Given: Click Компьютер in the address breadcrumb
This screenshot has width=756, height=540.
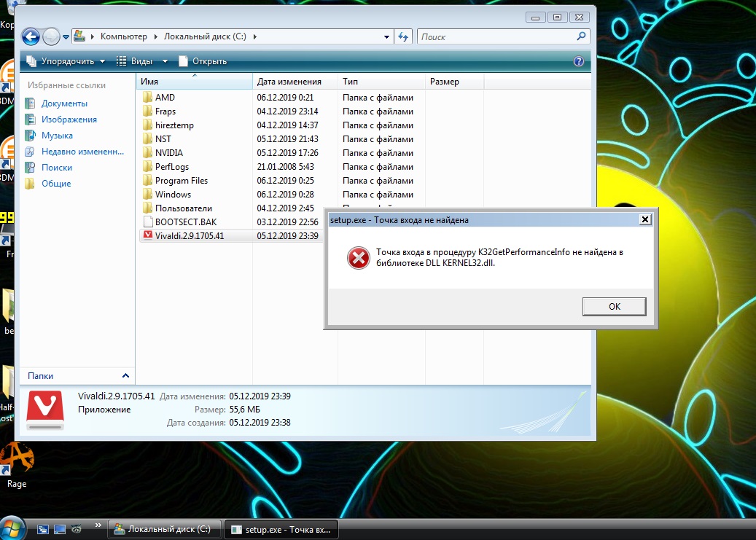Looking at the screenshot, I should [x=123, y=36].
